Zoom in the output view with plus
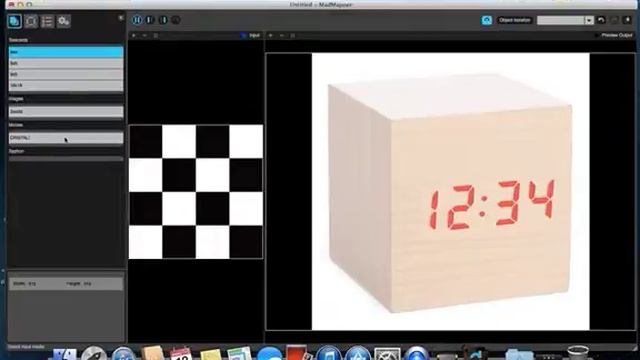Image resolution: width=640 pixels, height=360 pixels. coord(271,36)
